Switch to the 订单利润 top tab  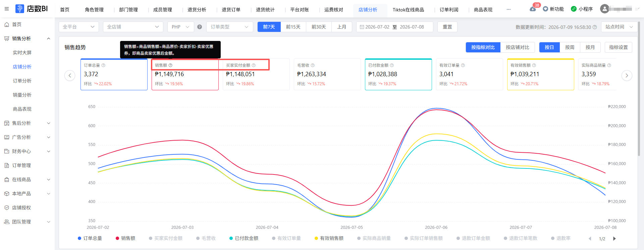[449, 10]
